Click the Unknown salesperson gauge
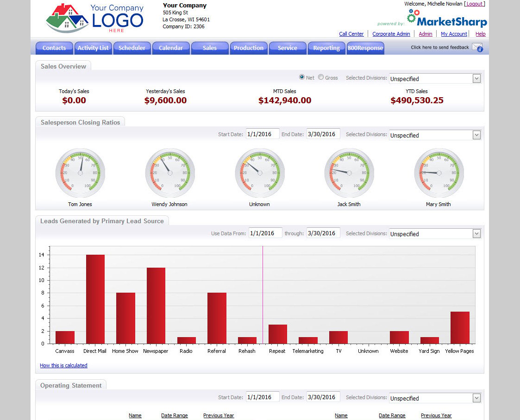The image size is (520, 420). 260,173
